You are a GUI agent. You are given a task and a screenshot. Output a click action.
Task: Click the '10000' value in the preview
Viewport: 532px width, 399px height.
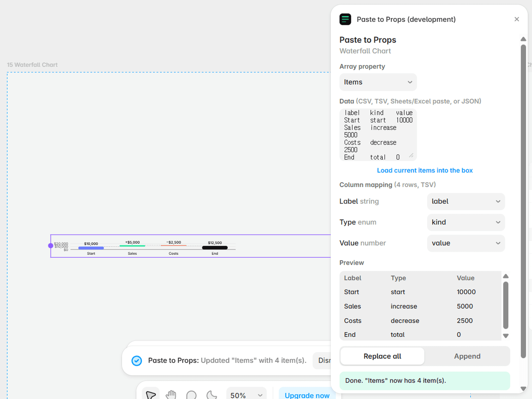click(x=466, y=292)
